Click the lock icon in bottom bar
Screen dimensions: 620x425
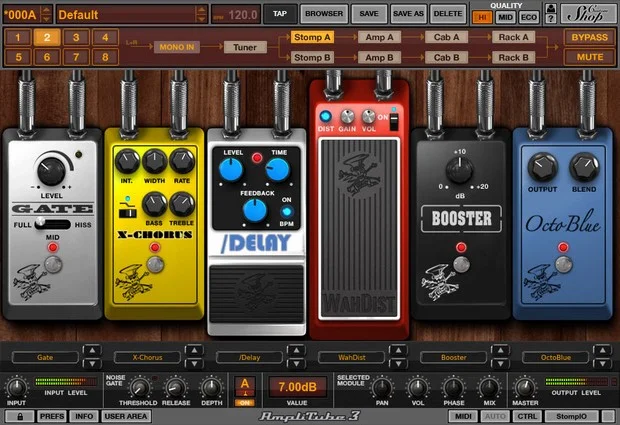pos(20,416)
